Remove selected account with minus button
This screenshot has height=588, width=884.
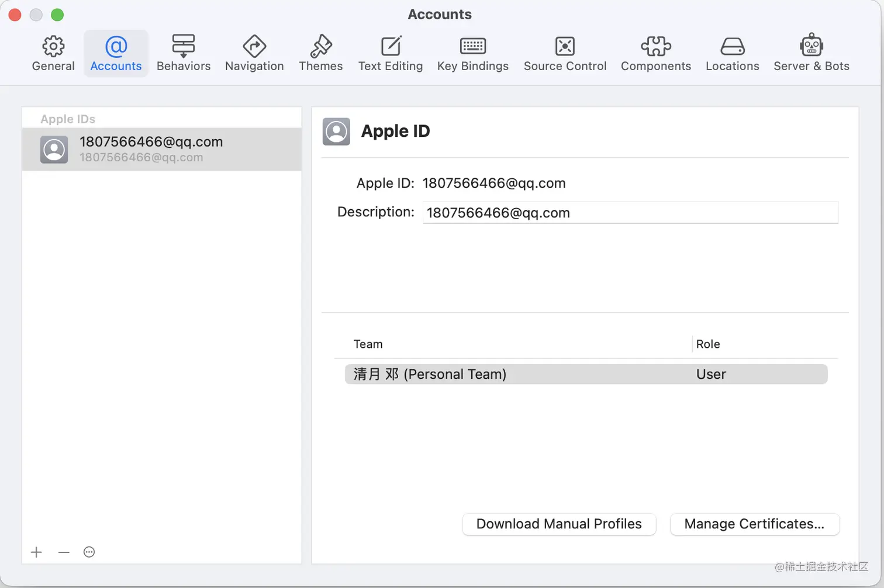64,552
